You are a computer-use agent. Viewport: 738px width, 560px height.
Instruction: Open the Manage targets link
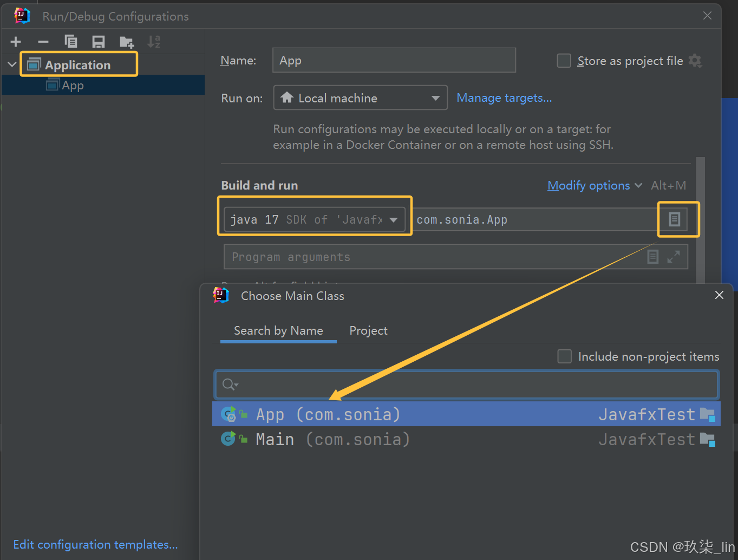pos(504,97)
